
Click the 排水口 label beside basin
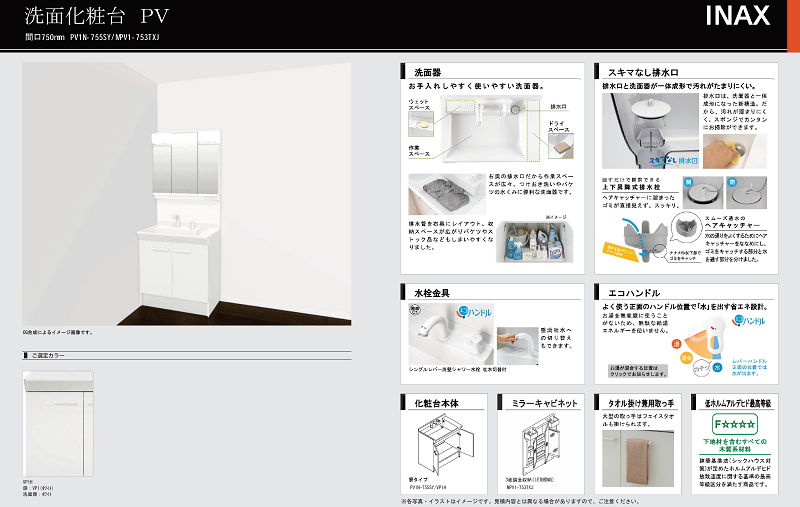point(559,107)
